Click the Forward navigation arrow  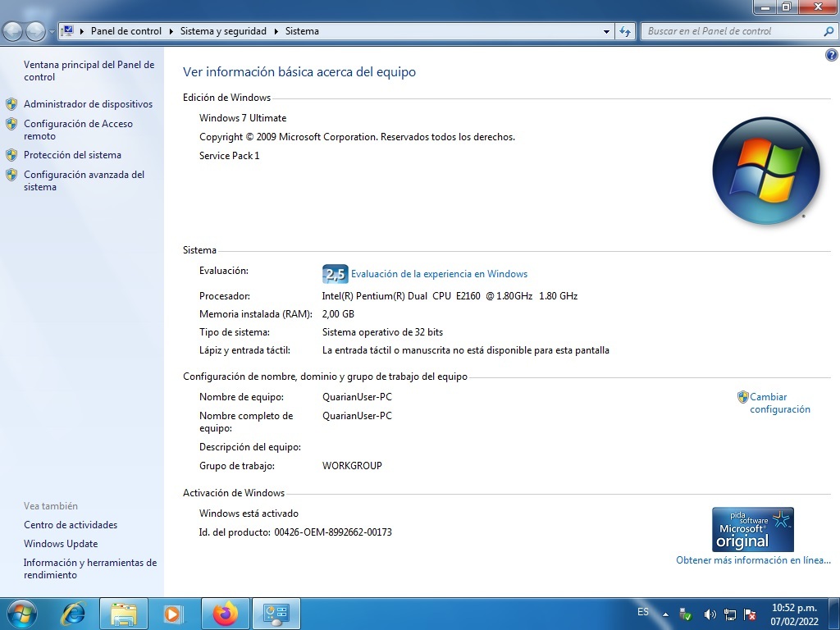pos(35,31)
